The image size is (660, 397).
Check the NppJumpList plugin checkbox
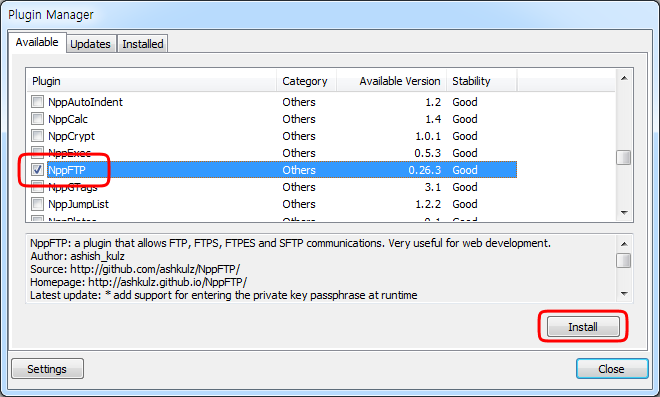[37, 204]
